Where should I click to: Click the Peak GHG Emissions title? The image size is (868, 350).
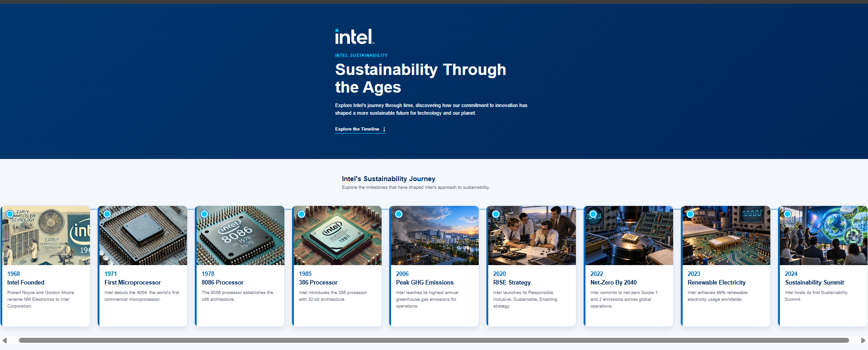click(x=425, y=283)
